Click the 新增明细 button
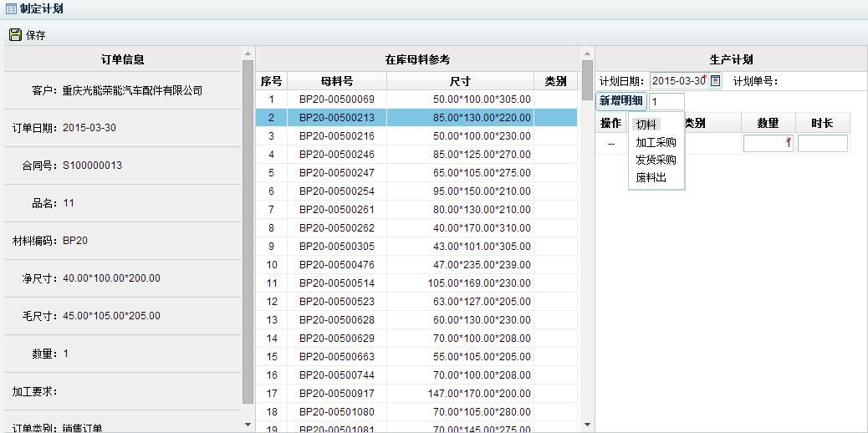Screen dimensions: 868x433 621,101
